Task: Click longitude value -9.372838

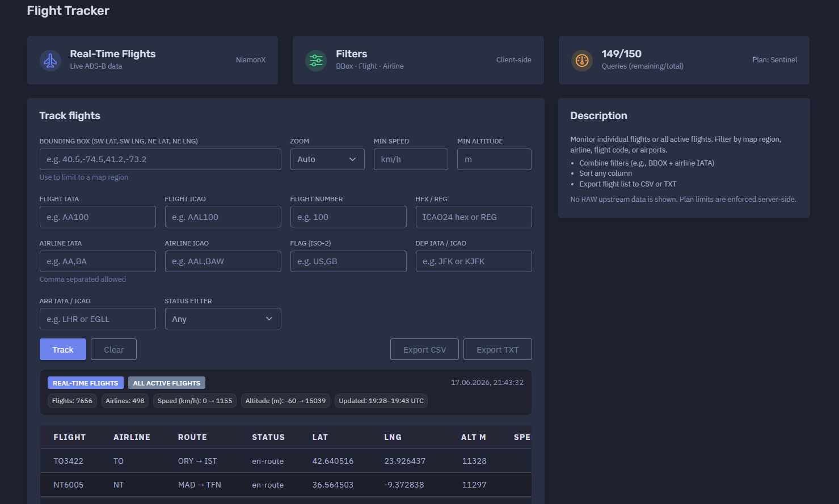Action: (404, 485)
